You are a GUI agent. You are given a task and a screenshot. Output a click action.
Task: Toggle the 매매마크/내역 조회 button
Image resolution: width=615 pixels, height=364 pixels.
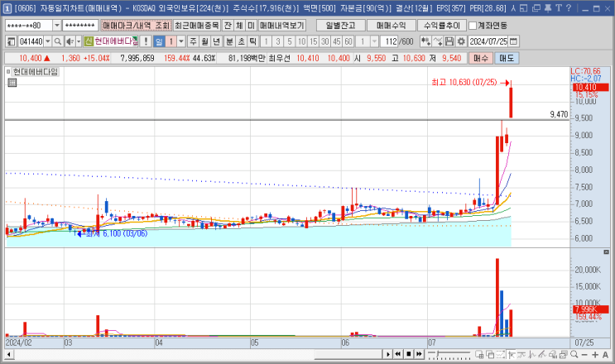pyautogui.click(x=136, y=26)
